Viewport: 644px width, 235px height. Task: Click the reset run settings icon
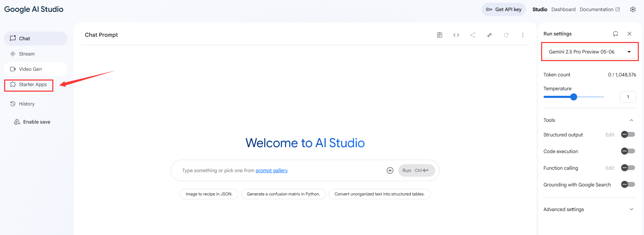coord(616,34)
